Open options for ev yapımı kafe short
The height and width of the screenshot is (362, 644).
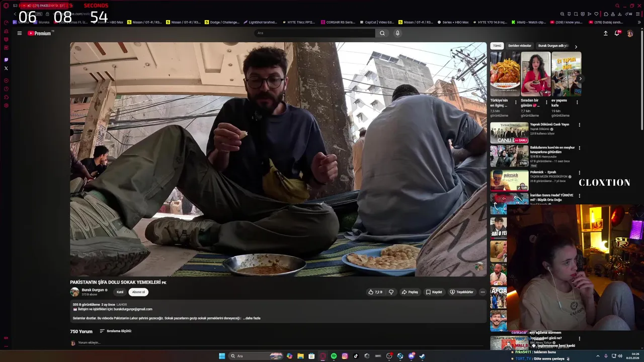pyautogui.click(x=577, y=103)
